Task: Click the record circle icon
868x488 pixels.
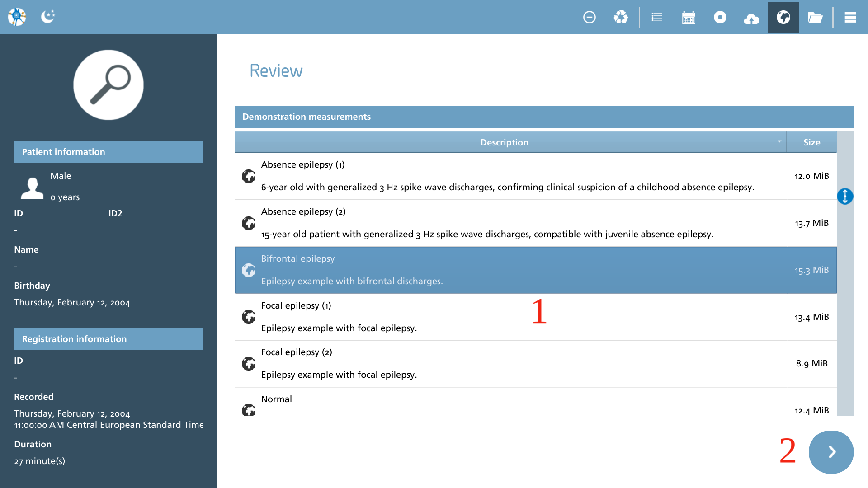Action: click(720, 17)
